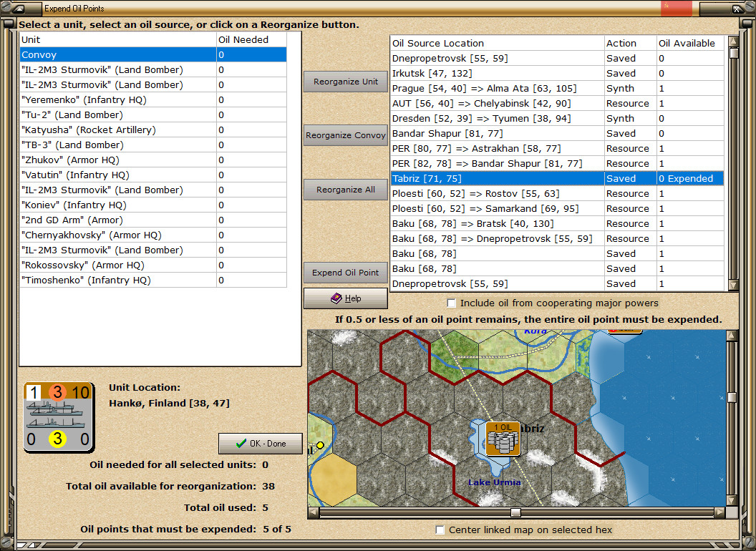Click the Help button's book icon
This screenshot has height=551, width=756.
[x=335, y=298]
